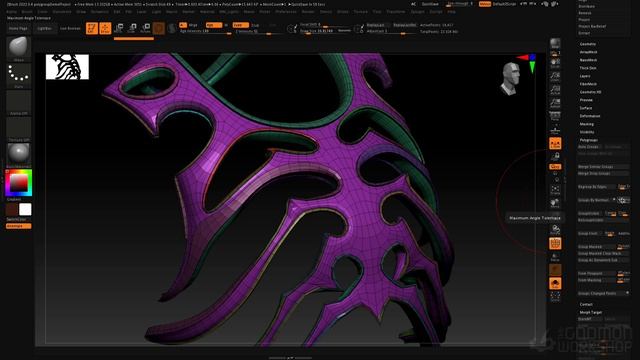This screenshot has width=640, height=360.
Task: Toggle Ghost transparency mode
Action: (x=555, y=270)
